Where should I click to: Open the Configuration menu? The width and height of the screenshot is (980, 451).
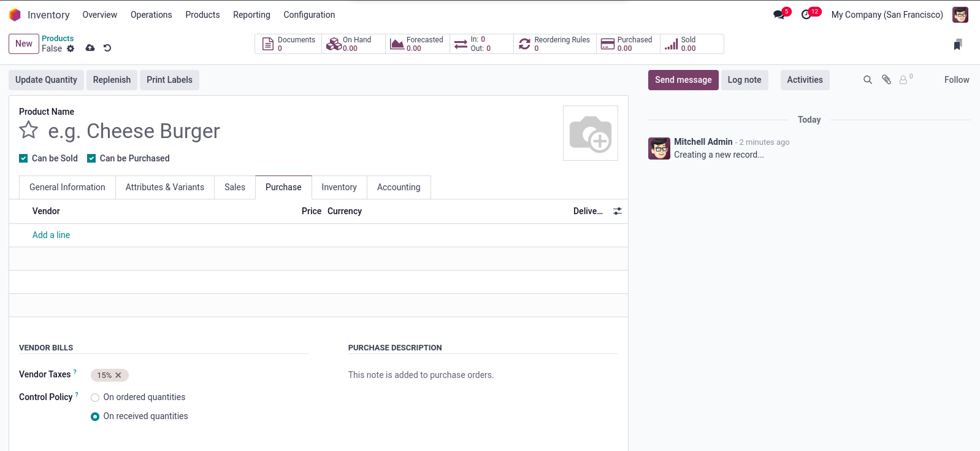tap(309, 15)
